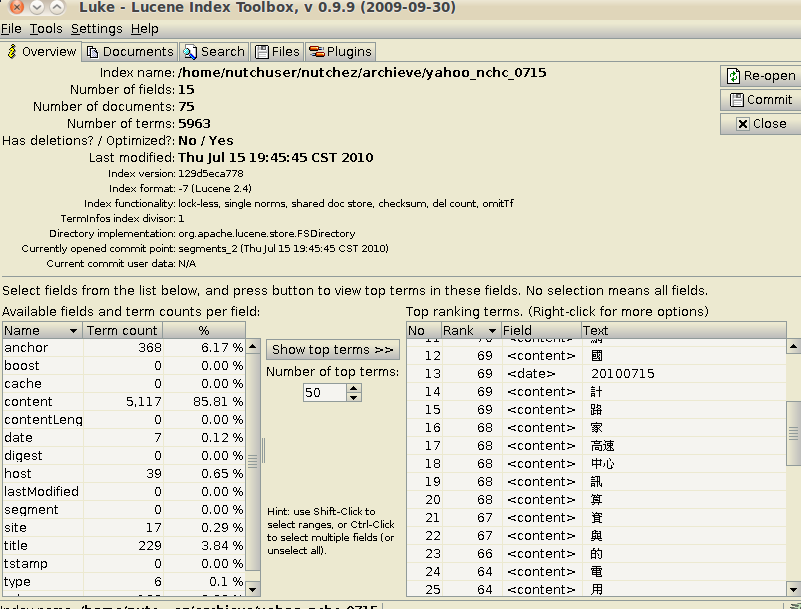This screenshot has height=609, width=801.
Task: Click the Re-open button
Action: (x=760, y=76)
